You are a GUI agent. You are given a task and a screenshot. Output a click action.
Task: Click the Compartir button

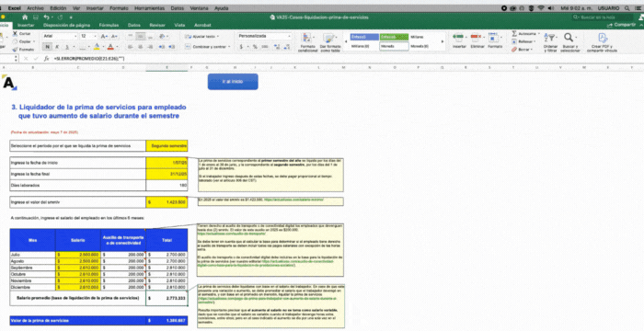(622, 25)
